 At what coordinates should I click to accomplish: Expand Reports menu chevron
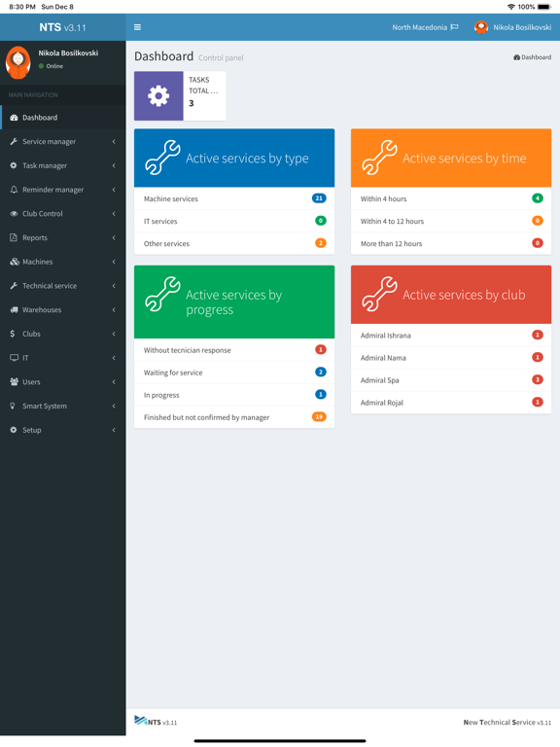[x=114, y=237]
